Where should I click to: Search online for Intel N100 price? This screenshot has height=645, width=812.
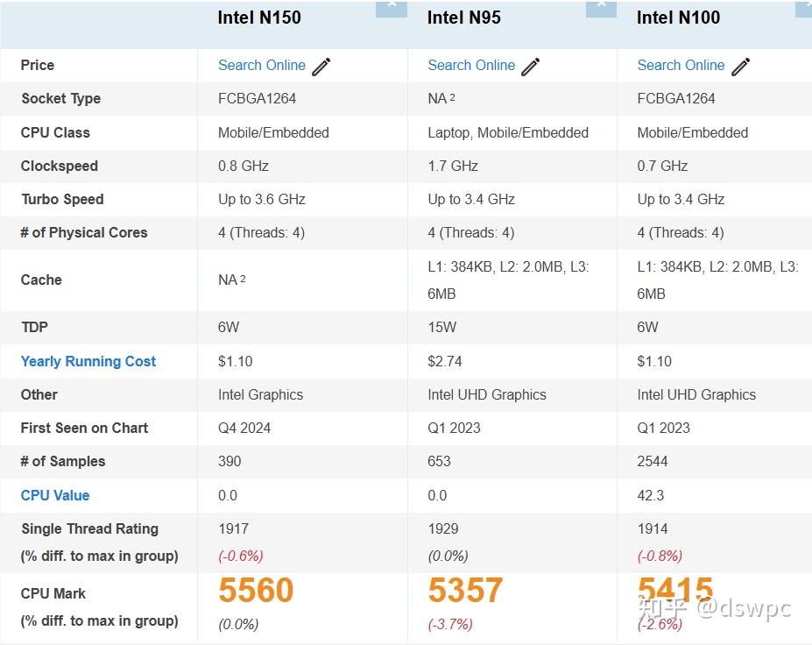pyautogui.click(x=681, y=65)
